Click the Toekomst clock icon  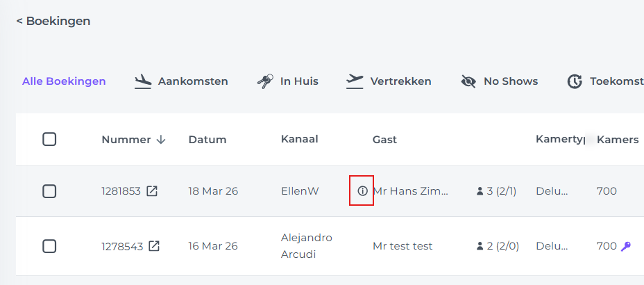[x=575, y=81]
